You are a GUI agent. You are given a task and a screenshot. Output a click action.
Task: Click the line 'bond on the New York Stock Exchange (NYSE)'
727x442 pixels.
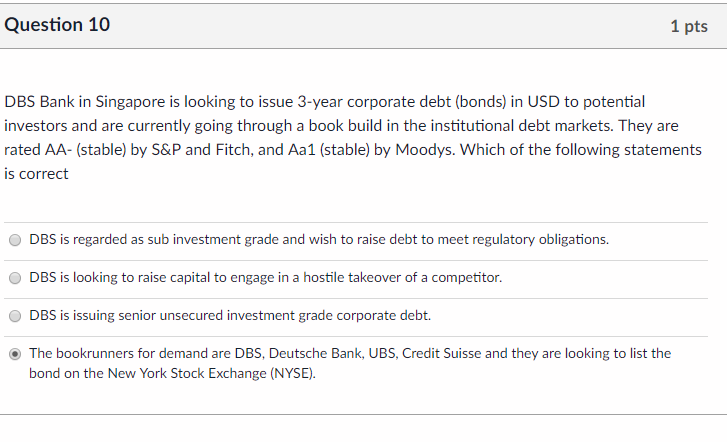pyautogui.click(x=172, y=373)
